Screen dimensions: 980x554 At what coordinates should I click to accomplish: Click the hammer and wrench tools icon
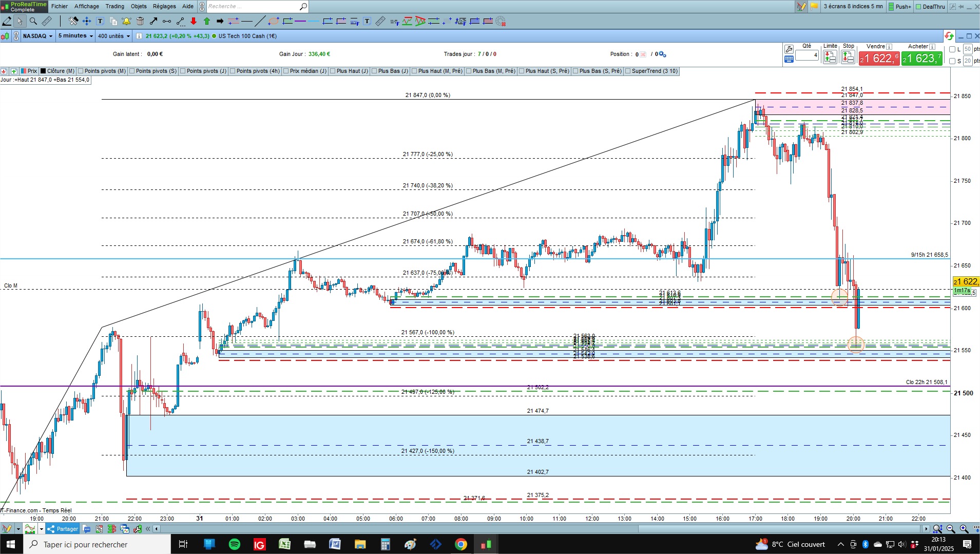(73, 21)
